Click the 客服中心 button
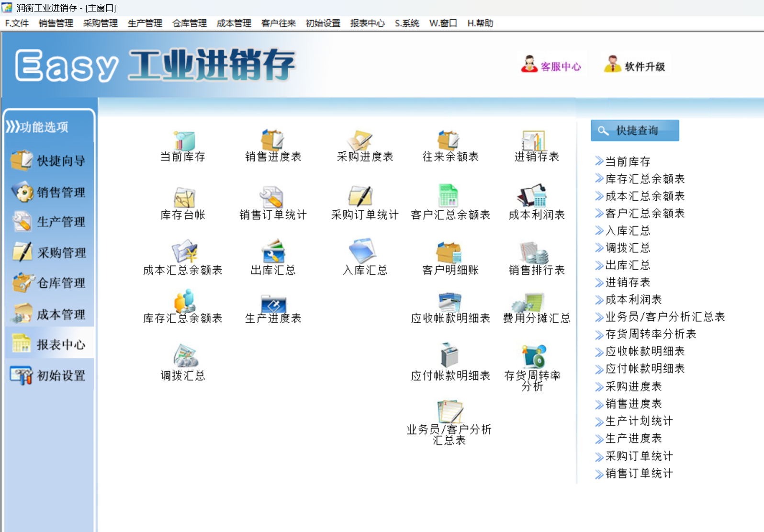Viewport: 764px width, 532px height. pos(551,65)
